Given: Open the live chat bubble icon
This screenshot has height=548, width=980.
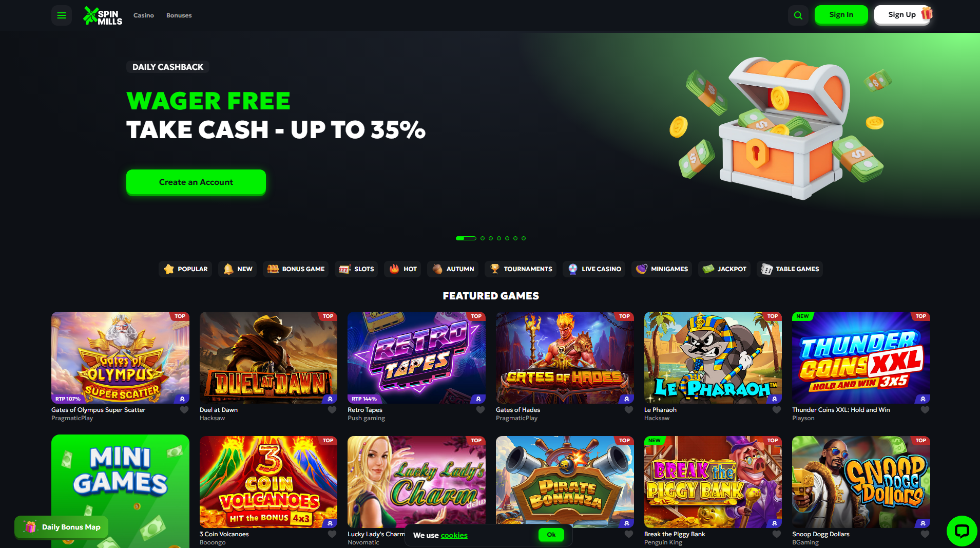Looking at the screenshot, I should (x=962, y=531).
